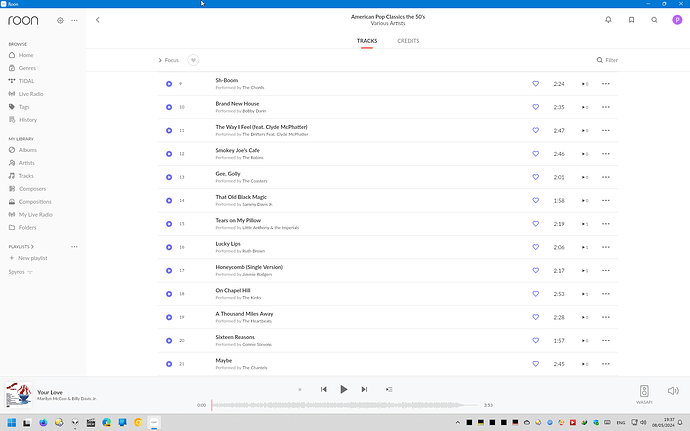Open the play queue icon
The width and height of the screenshot is (690, 431).
[x=389, y=389]
